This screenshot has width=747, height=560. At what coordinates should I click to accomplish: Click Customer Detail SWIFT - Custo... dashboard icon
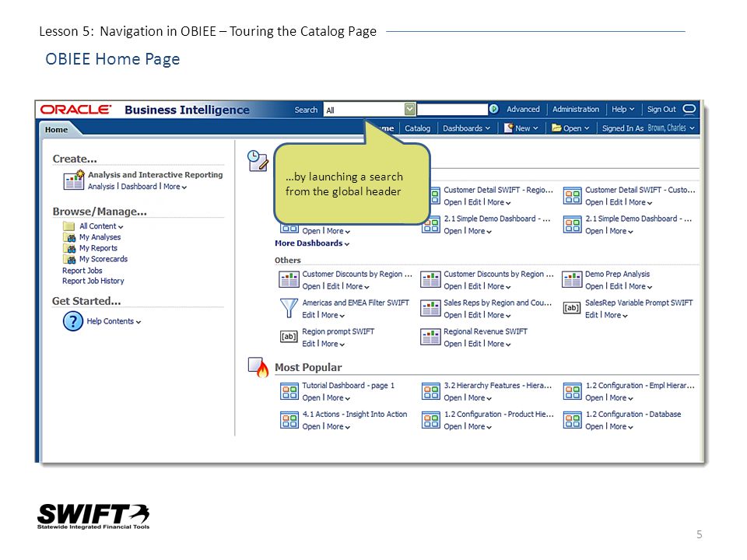[x=573, y=195]
